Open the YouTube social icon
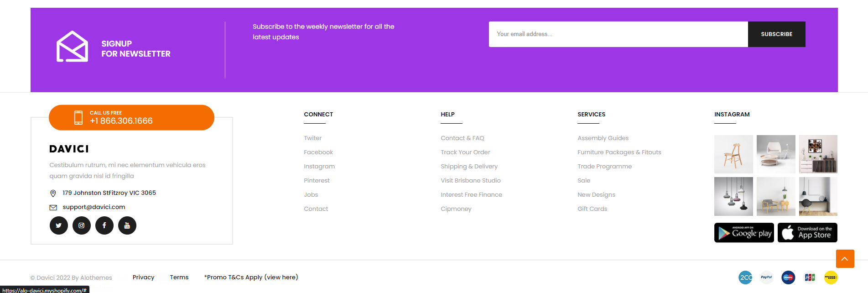 pos(127,225)
